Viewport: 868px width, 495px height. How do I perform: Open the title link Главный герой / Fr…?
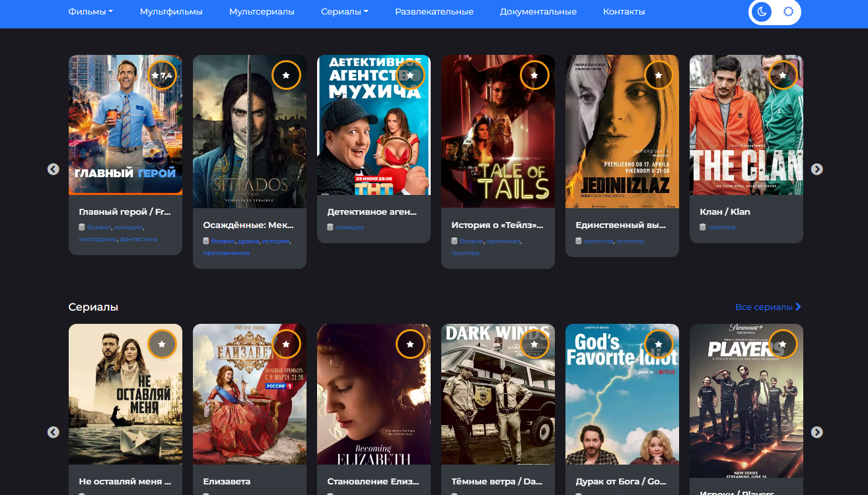(126, 211)
